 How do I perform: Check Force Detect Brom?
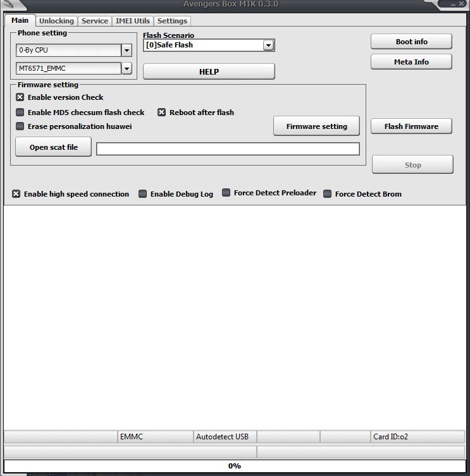point(327,193)
